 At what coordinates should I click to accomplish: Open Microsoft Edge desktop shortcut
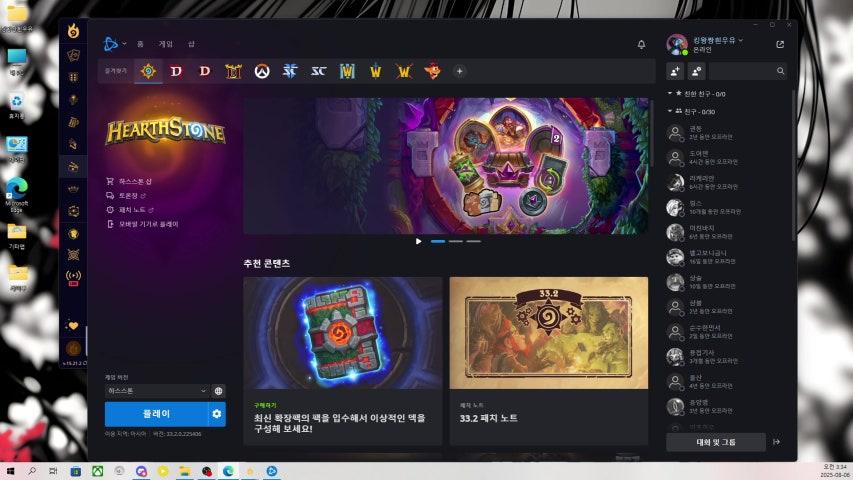coord(16,195)
